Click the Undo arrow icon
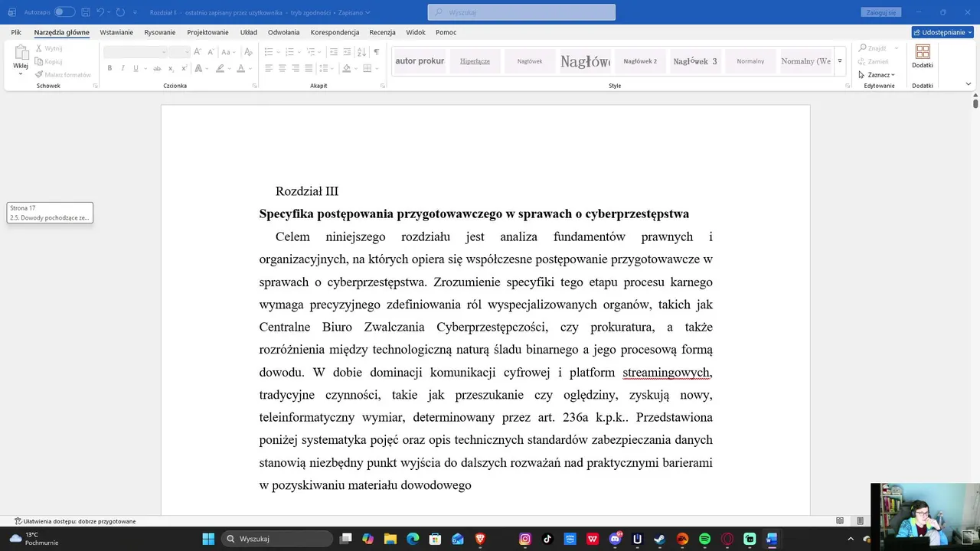The height and width of the screenshot is (551, 980). 100,12
